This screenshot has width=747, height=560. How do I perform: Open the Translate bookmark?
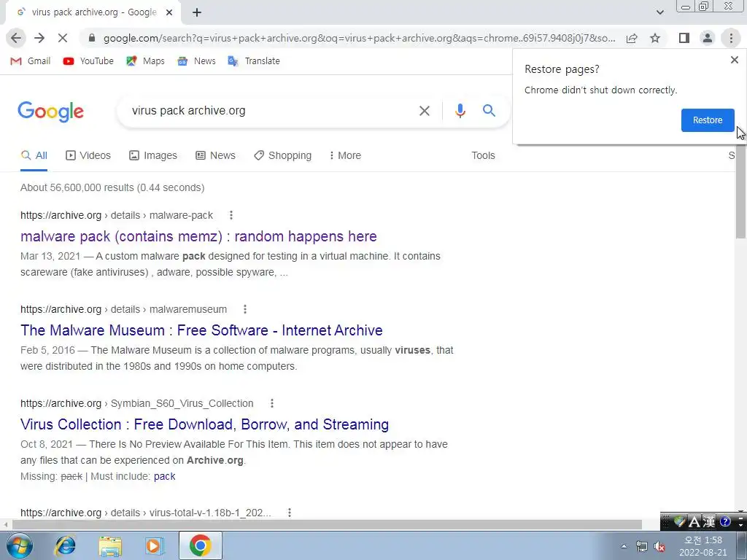point(253,61)
